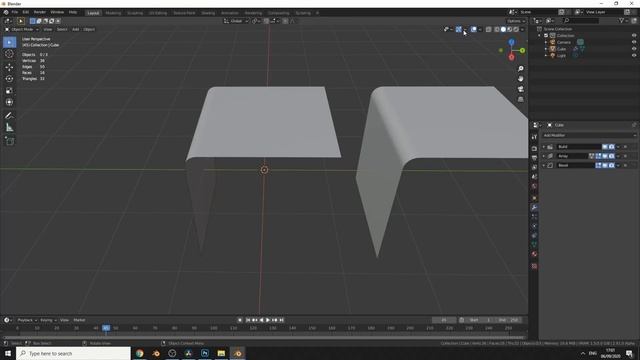This screenshot has width=640, height=360.
Task: Select the Select Box tool
Action: [9, 42]
